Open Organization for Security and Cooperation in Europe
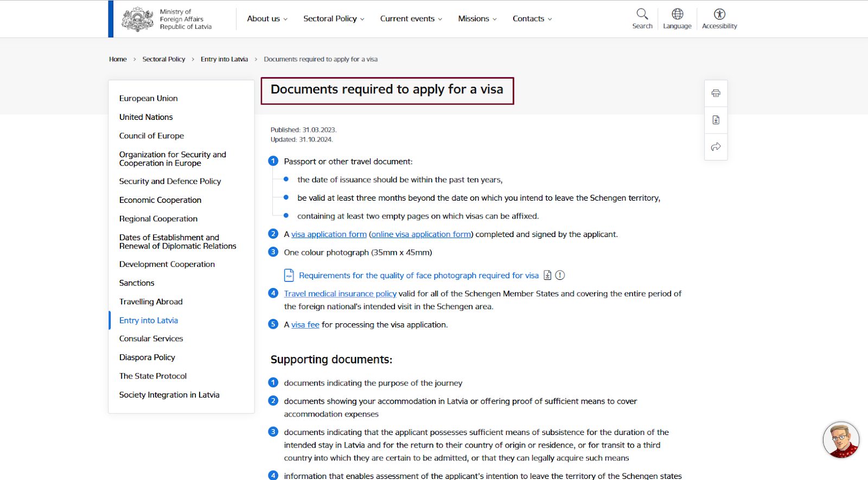 click(x=173, y=159)
